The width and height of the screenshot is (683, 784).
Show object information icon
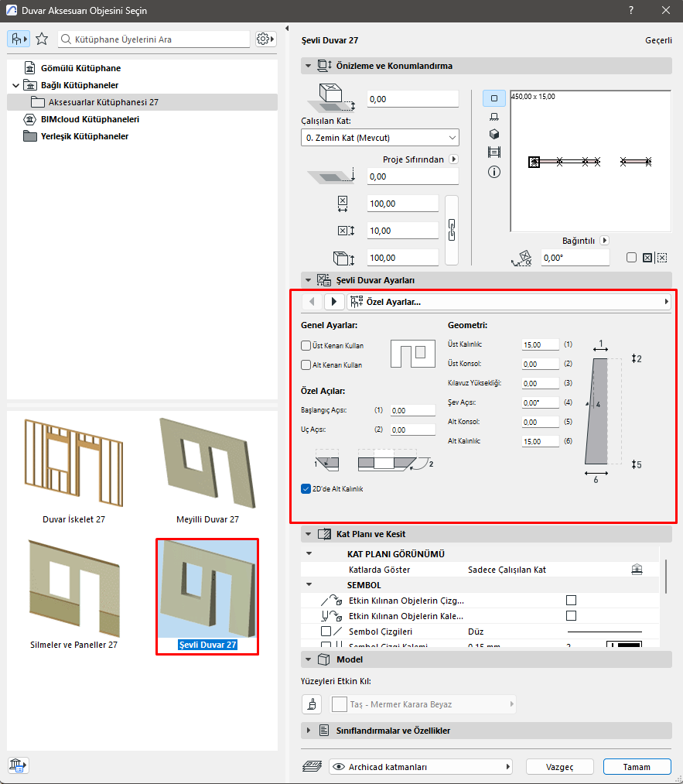494,172
